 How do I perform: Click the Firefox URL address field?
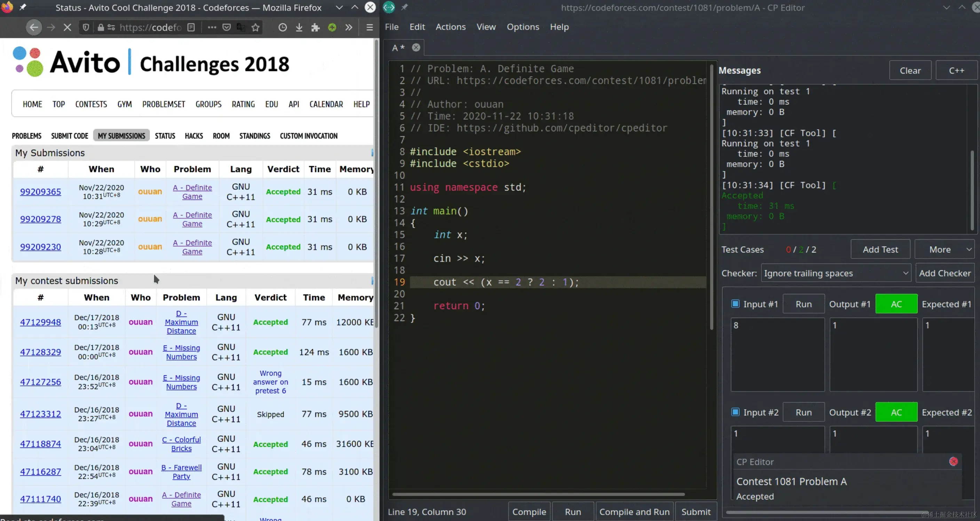tap(150, 27)
